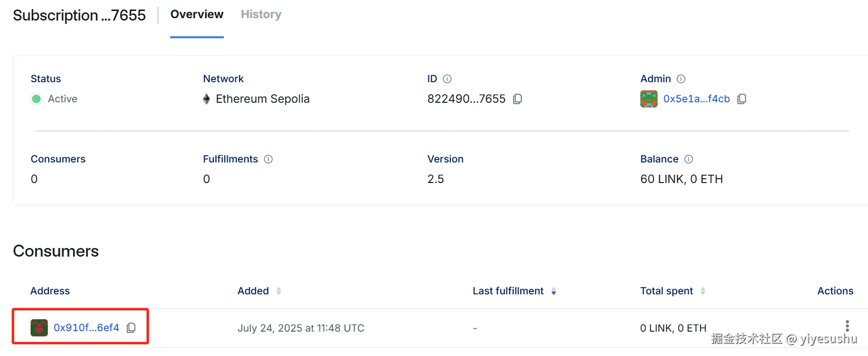Copy consumer address 0x910f...6ef4
868x356 pixels.
tap(131, 328)
